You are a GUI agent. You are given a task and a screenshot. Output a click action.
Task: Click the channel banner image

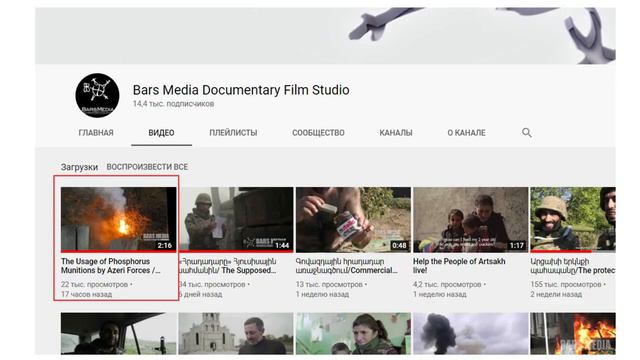tap(325, 36)
